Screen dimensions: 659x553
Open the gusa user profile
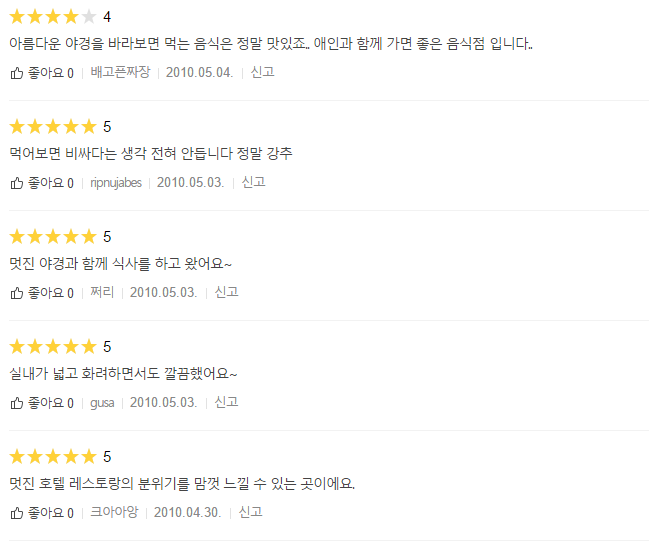click(x=102, y=403)
